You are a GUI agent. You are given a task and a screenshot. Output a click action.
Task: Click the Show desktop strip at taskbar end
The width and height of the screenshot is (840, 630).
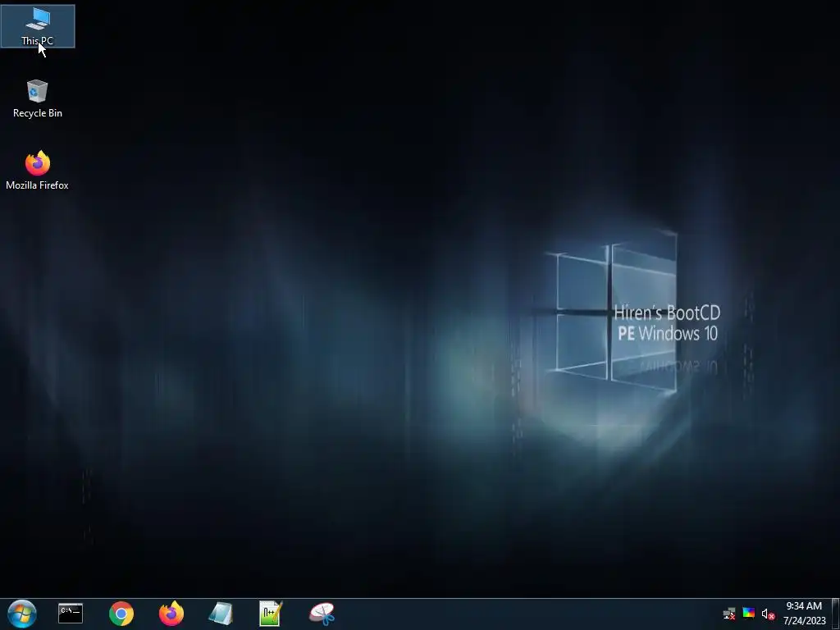pos(836,614)
